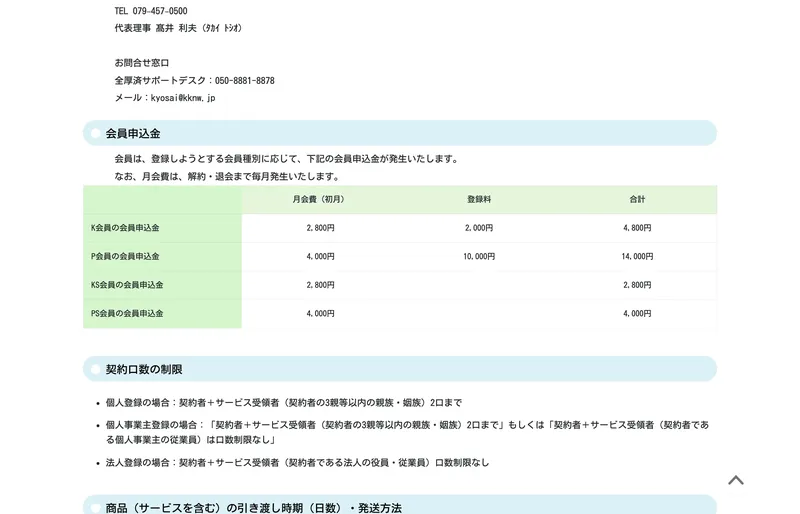The height and width of the screenshot is (514, 800).
Task: Click the KS会員の会員申込金 row label
Action: pos(127,285)
